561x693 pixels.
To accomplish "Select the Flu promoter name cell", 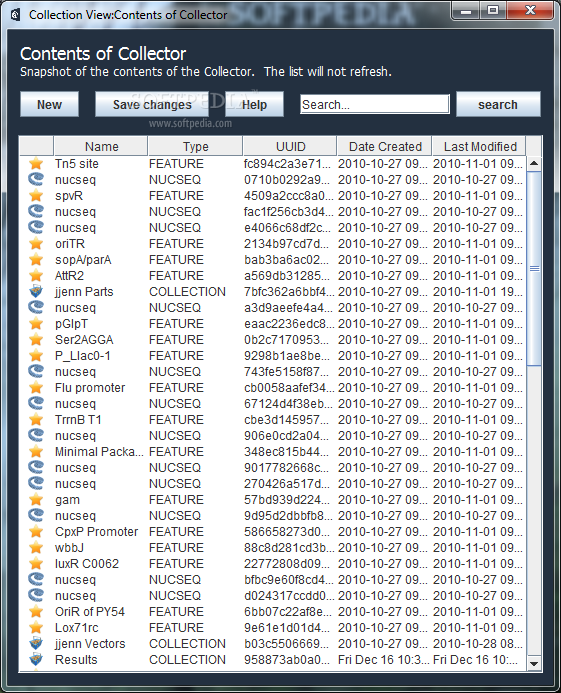I will pos(90,388).
